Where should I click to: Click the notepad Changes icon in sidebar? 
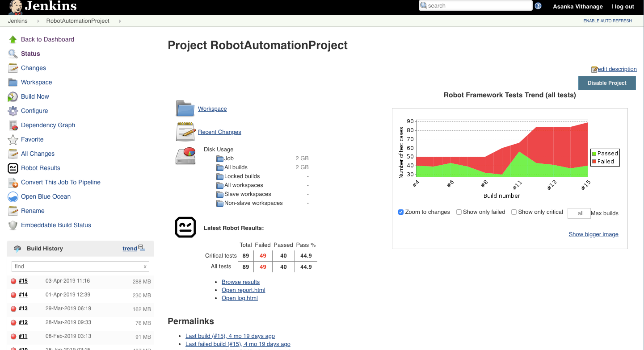point(13,68)
